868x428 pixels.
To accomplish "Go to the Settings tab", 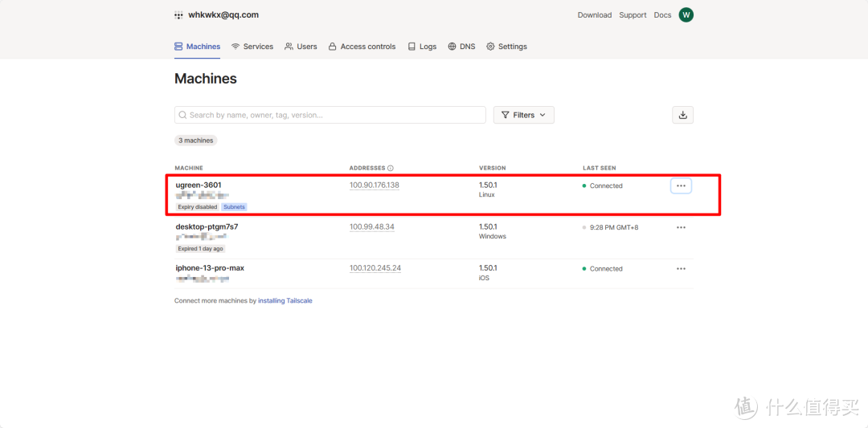I will pyautogui.click(x=506, y=47).
